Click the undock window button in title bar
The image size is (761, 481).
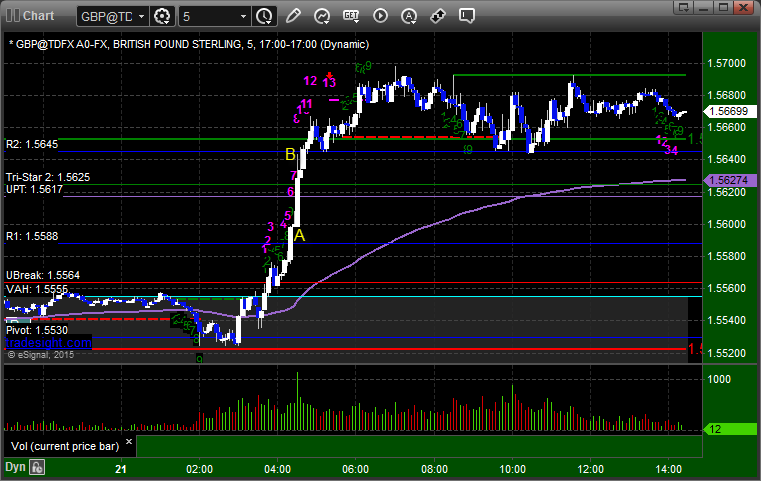pyautogui.click(x=684, y=7)
